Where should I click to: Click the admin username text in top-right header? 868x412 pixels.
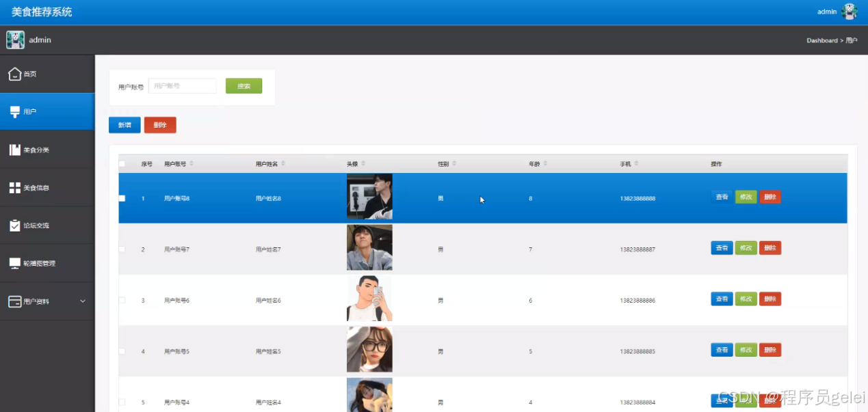(x=827, y=12)
